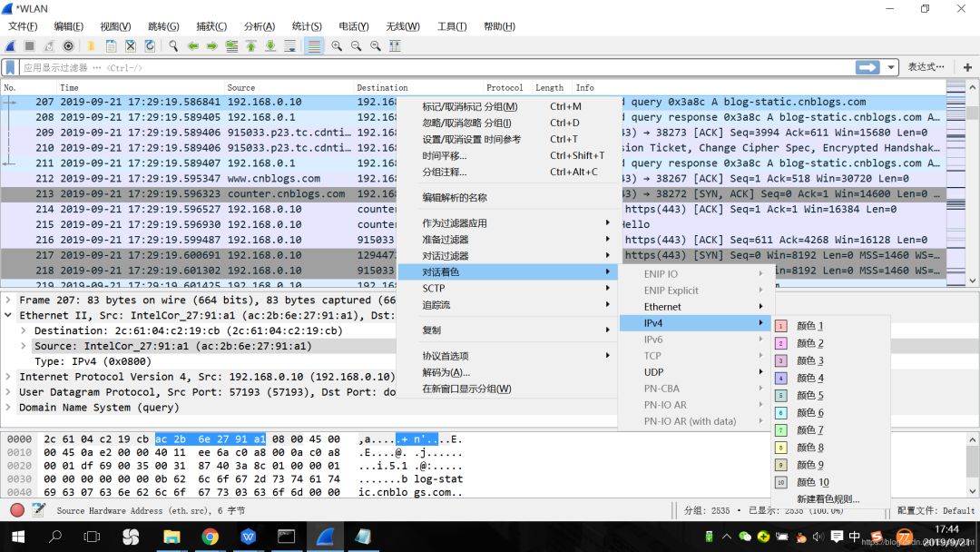Open File Explorer from the taskbar

pos(171,537)
